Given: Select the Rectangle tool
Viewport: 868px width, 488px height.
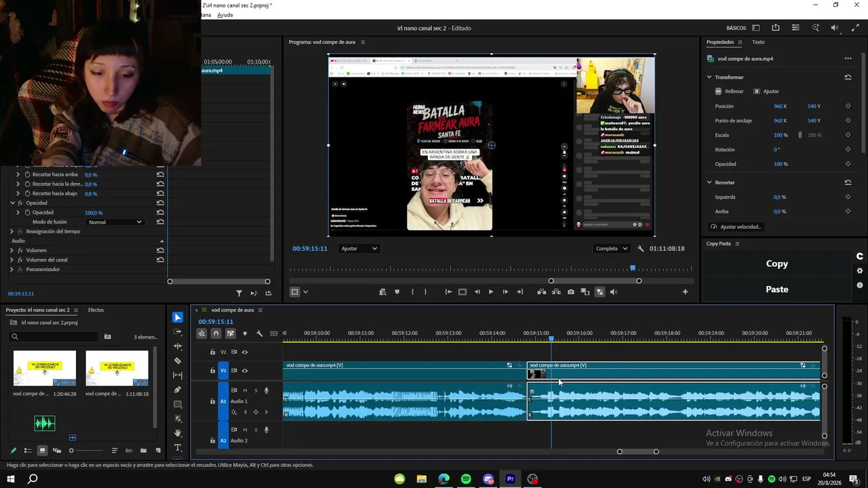Looking at the screenshot, I should point(178,405).
